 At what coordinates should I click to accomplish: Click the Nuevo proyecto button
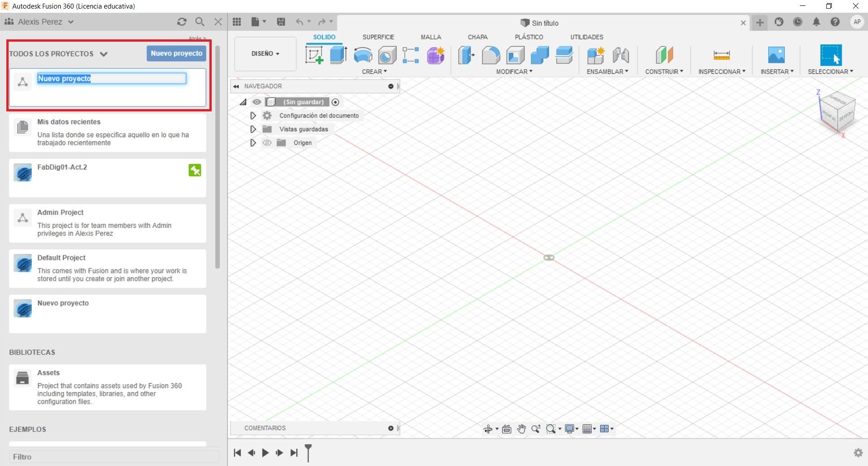[x=176, y=53]
